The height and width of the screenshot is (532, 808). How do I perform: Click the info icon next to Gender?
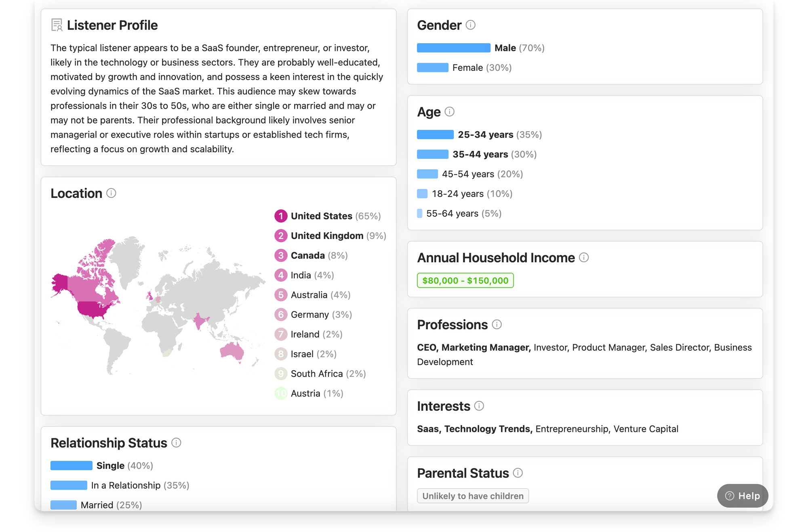point(471,25)
